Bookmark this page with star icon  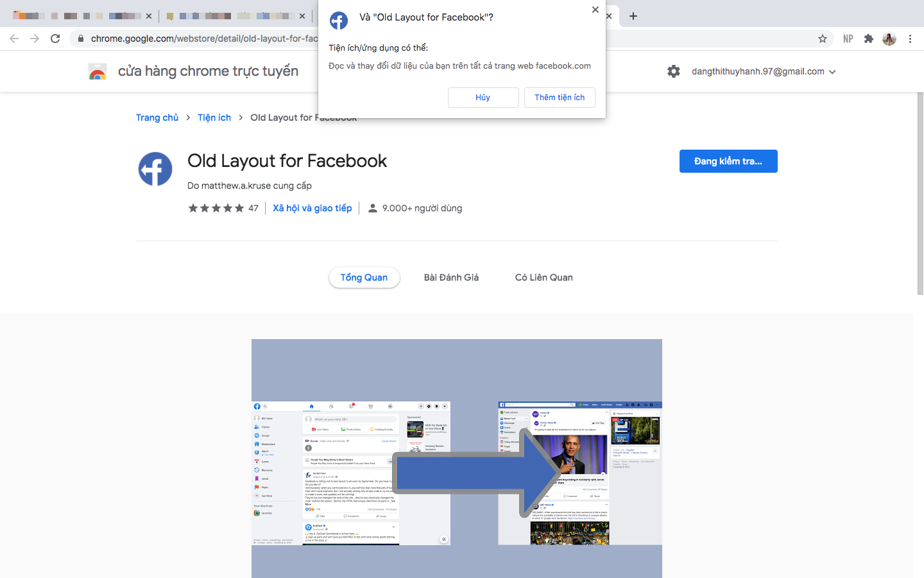(x=823, y=39)
